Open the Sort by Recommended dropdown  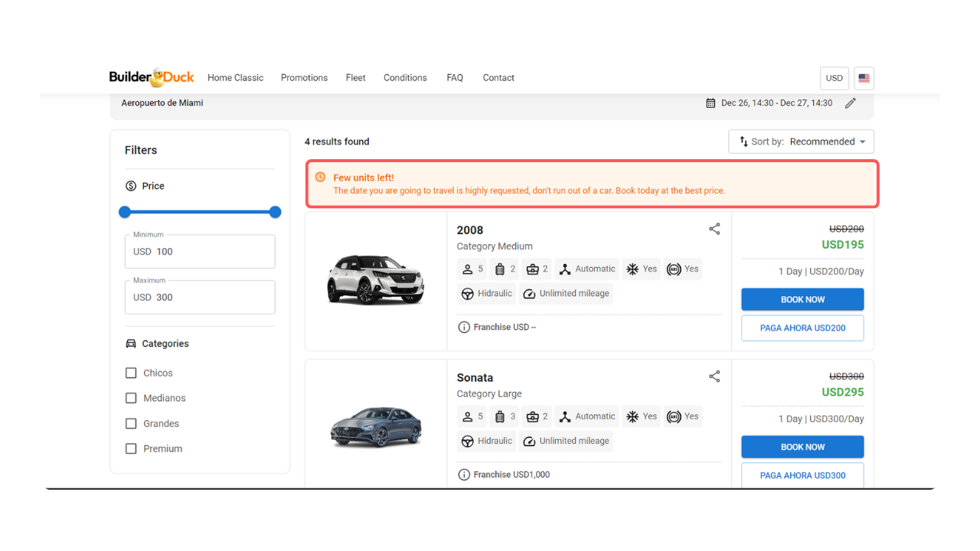(801, 142)
